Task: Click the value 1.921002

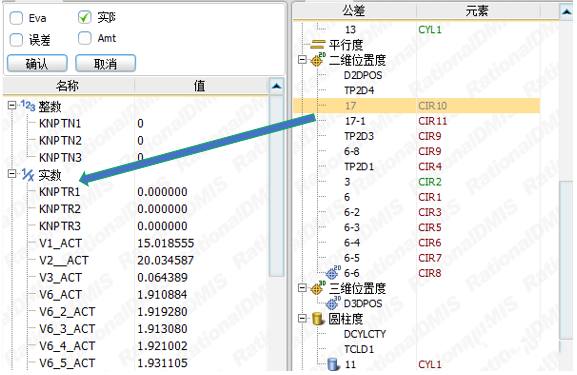Action: [x=162, y=346]
